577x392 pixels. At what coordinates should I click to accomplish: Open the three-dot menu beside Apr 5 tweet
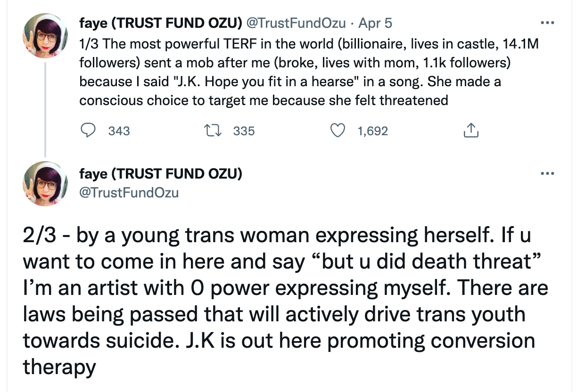547,23
